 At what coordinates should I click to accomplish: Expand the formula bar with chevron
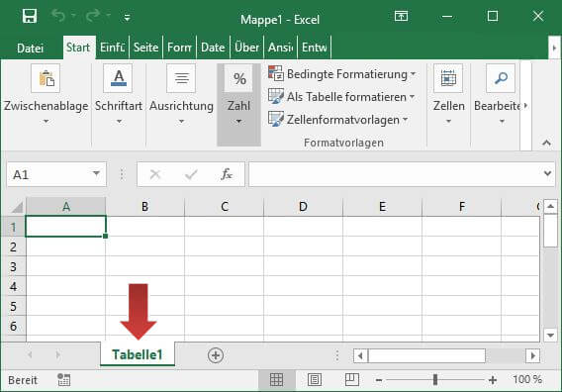coord(547,174)
